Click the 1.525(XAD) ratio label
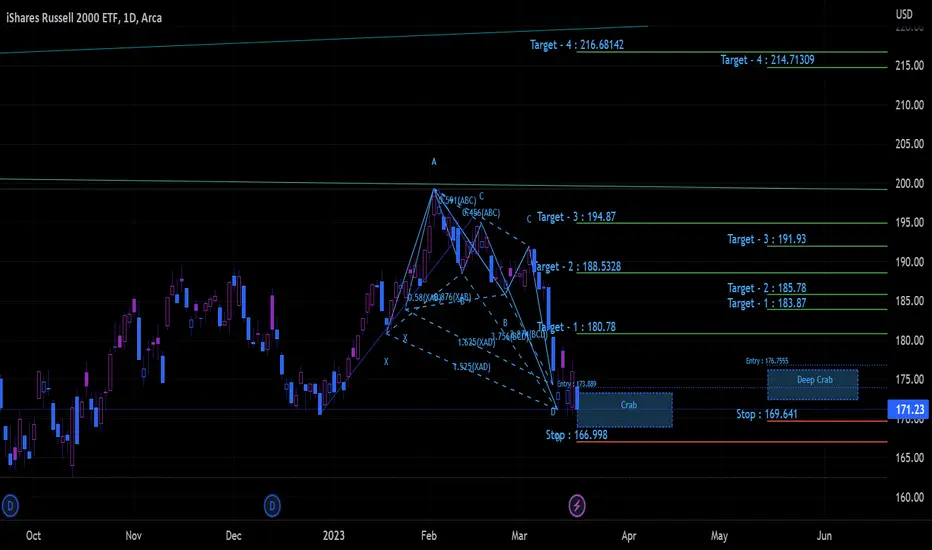The height and width of the screenshot is (550, 932). click(471, 367)
